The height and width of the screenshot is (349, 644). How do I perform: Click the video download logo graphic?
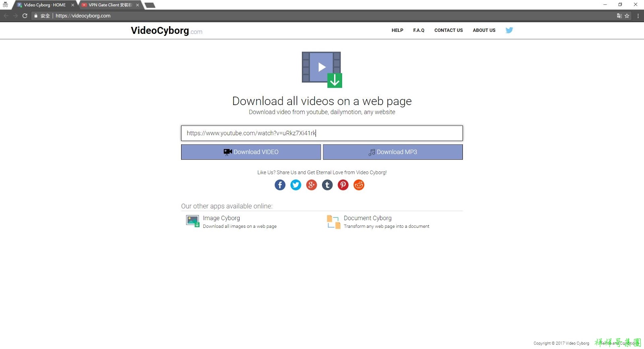322,70
